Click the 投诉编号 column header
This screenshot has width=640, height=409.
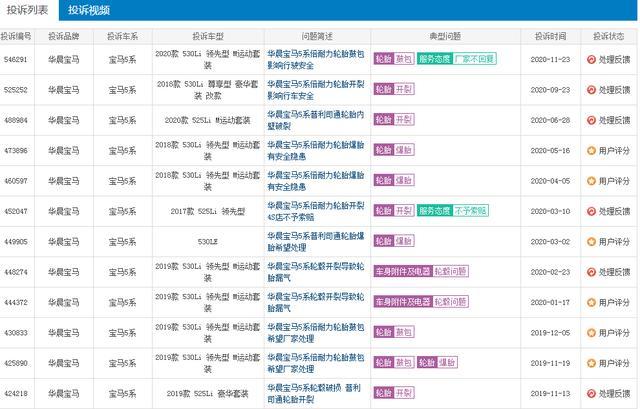point(16,36)
